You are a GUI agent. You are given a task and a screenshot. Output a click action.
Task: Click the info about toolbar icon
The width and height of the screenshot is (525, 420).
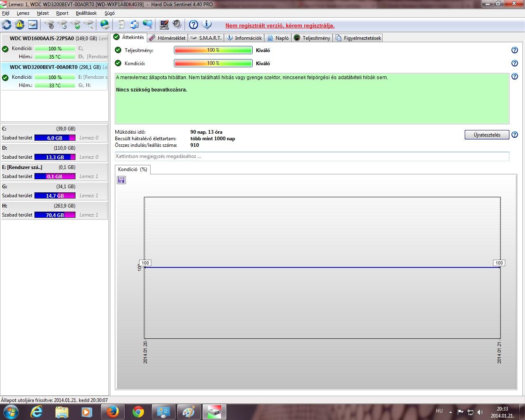(207, 25)
